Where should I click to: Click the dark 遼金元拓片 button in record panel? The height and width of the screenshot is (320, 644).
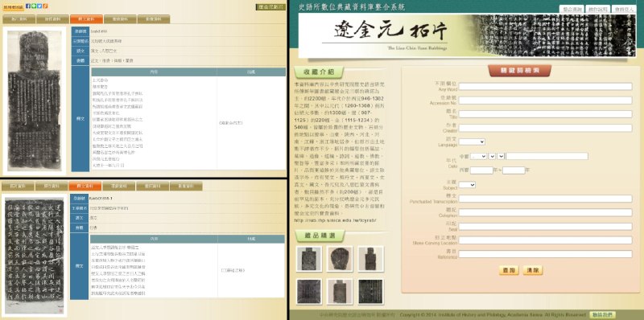[x=270, y=7]
